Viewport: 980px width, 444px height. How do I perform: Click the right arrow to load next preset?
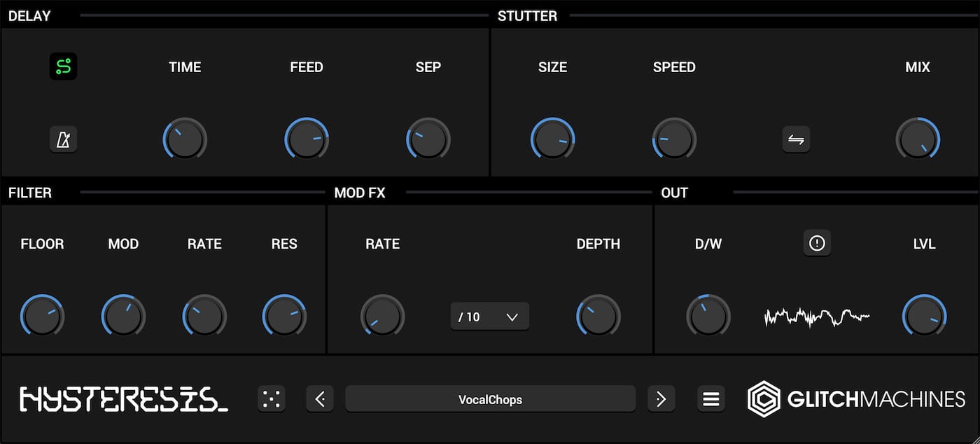coord(660,398)
